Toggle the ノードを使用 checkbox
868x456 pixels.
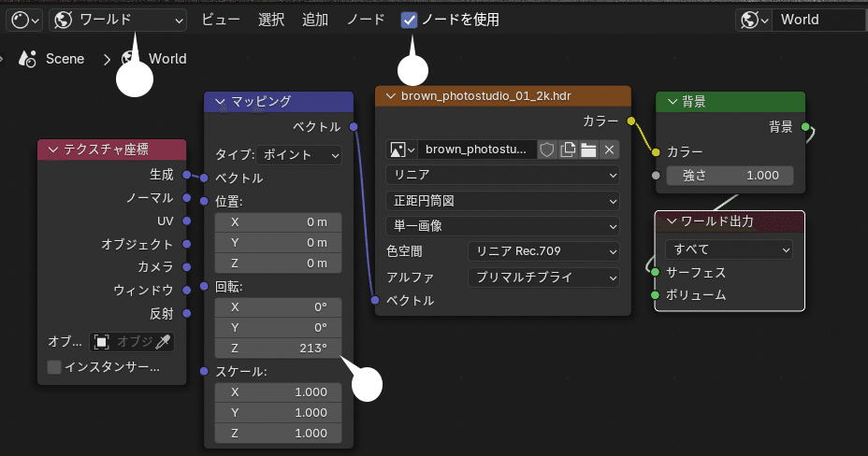409,21
